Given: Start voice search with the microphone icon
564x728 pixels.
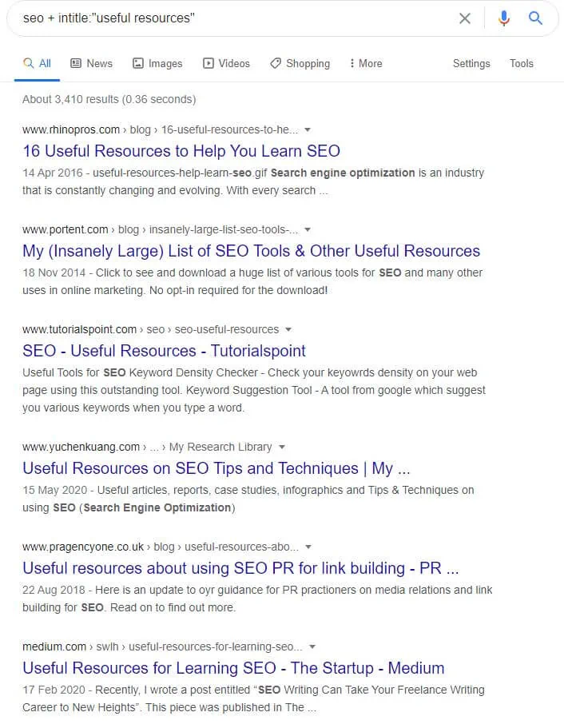Looking at the screenshot, I should (503, 18).
